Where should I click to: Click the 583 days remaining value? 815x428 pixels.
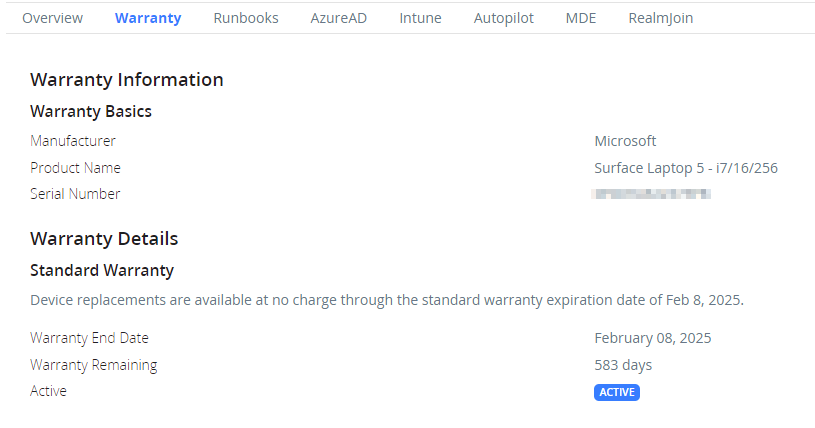tap(624, 365)
